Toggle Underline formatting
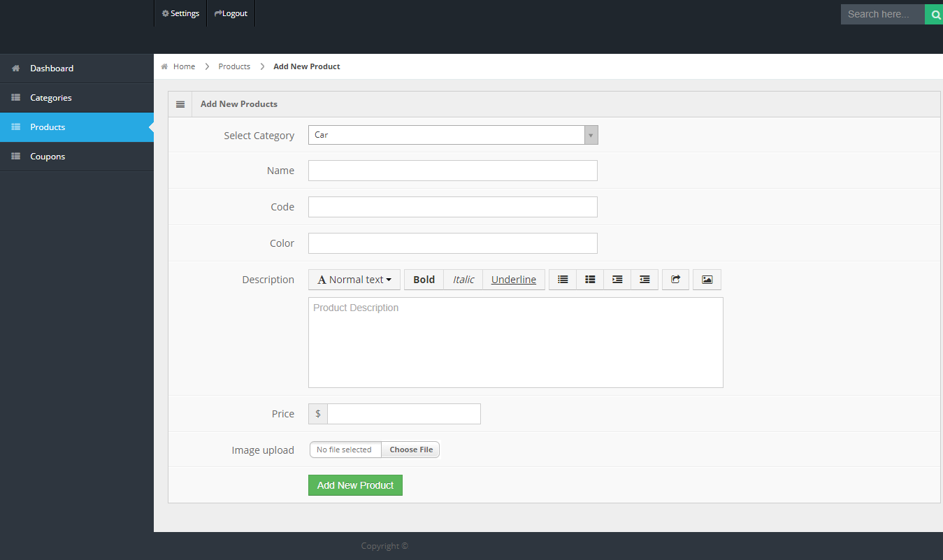The width and height of the screenshot is (943, 560). tap(514, 280)
